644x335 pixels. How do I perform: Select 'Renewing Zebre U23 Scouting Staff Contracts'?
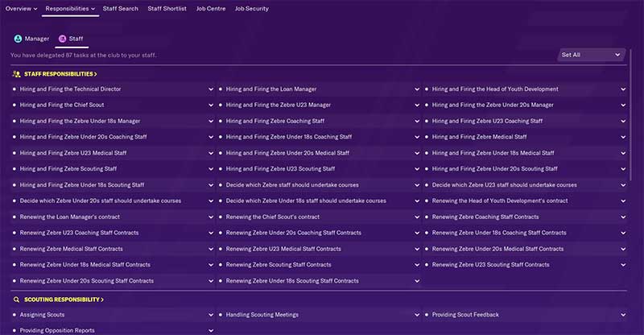click(x=491, y=265)
